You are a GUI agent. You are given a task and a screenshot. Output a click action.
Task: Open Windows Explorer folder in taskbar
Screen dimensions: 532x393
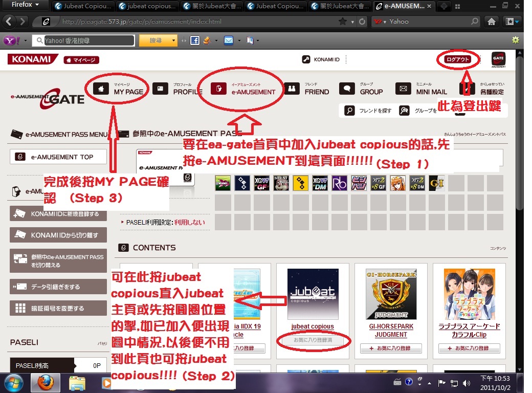77,383
